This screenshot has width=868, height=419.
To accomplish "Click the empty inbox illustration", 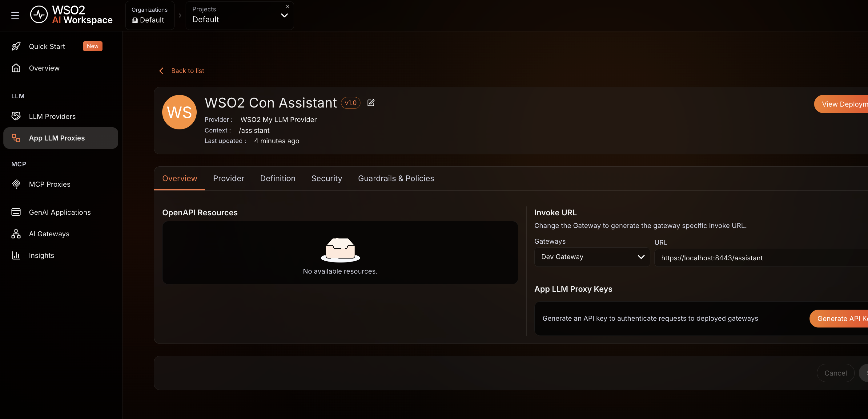I will pos(340,250).
